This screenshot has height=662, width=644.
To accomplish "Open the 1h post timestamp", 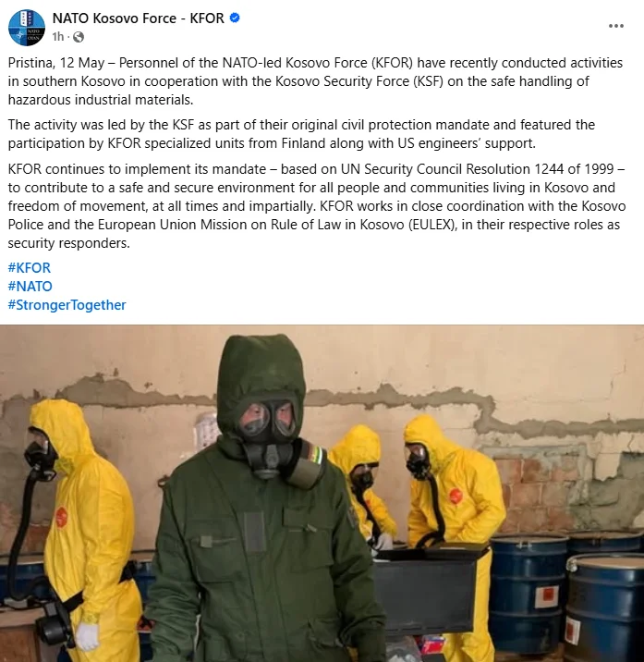I will 58,37.
